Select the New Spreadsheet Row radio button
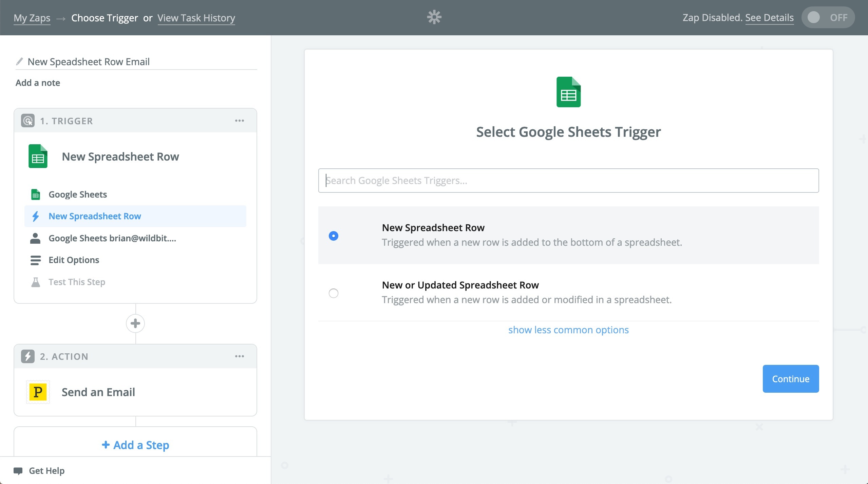The height and width of the screenshot is (484, 868). click(334, 236)
